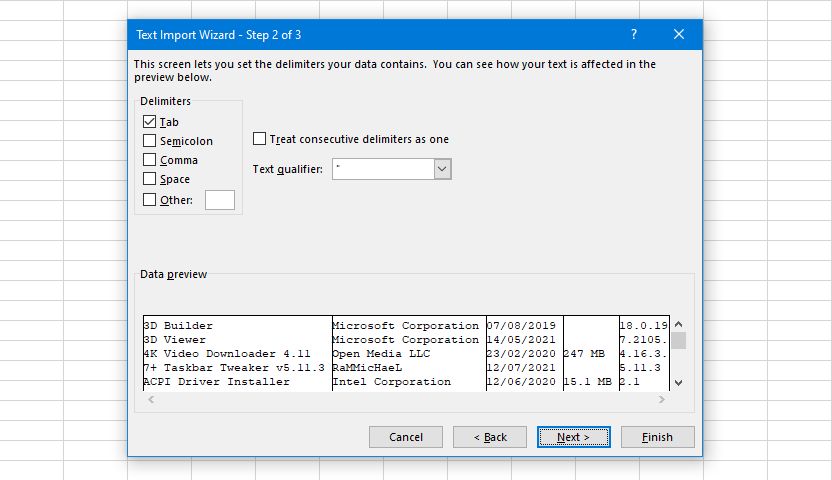
Task: Click 'Intel Corporation' in preview
Action: 392,382
